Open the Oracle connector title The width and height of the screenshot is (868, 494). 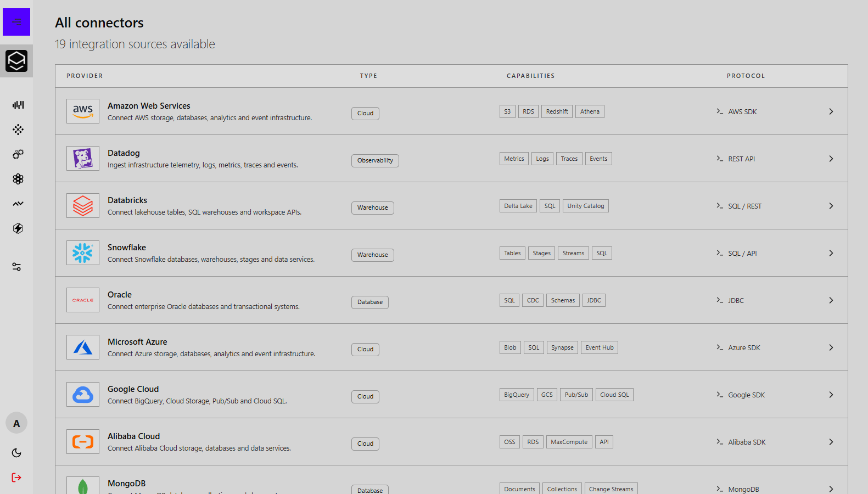pyautogui.click(x=120, y=295)
